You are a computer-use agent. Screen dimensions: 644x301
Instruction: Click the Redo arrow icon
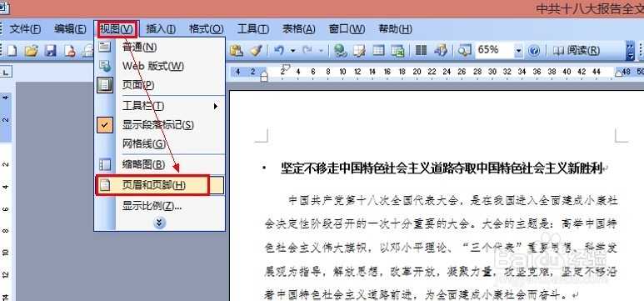click(307, 51)
